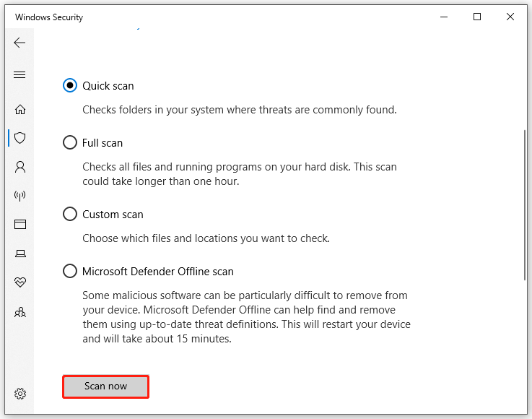Open Family options icon
Screen dimensions: 532x419
click(x=20, y=312)
